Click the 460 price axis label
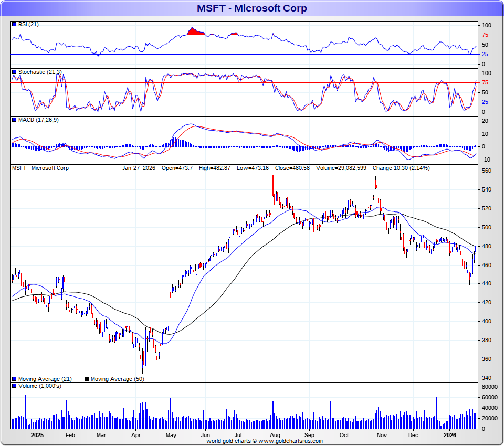 tap(487, 265)
